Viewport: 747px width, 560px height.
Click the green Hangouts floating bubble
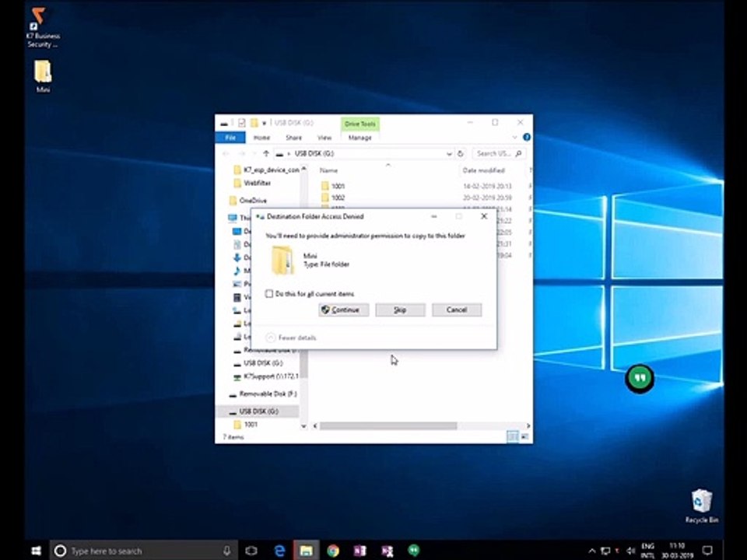[x=640, y=379]
